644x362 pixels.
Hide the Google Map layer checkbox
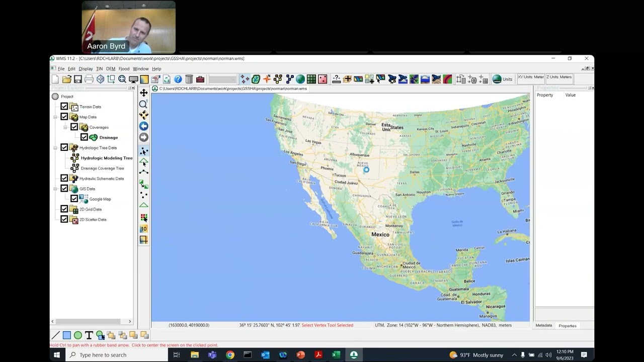[x=74, y=199]
